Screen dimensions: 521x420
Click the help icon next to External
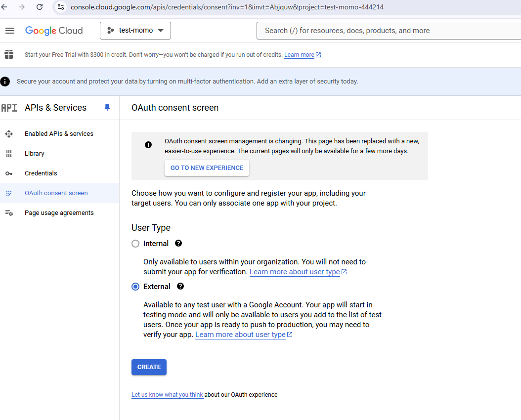[x=180, y=286]
